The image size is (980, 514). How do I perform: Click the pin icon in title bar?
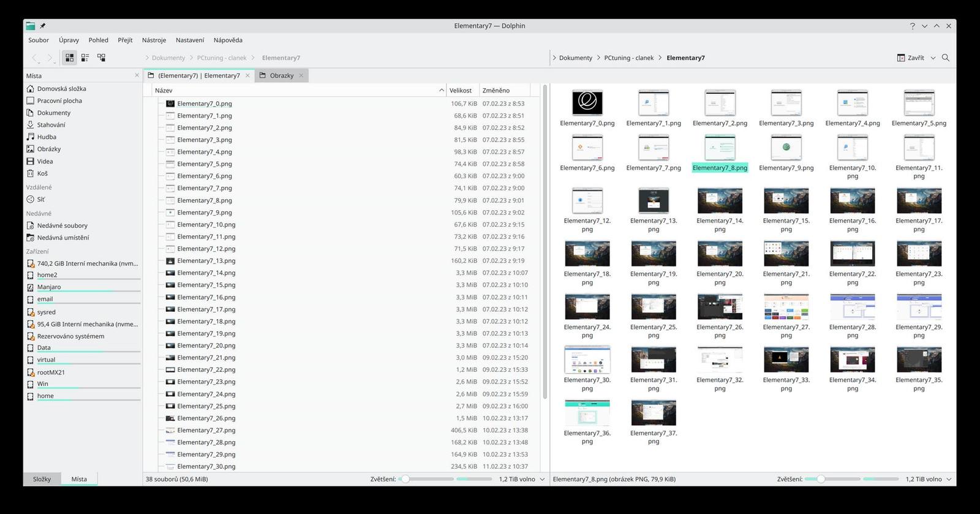(42, 26)
